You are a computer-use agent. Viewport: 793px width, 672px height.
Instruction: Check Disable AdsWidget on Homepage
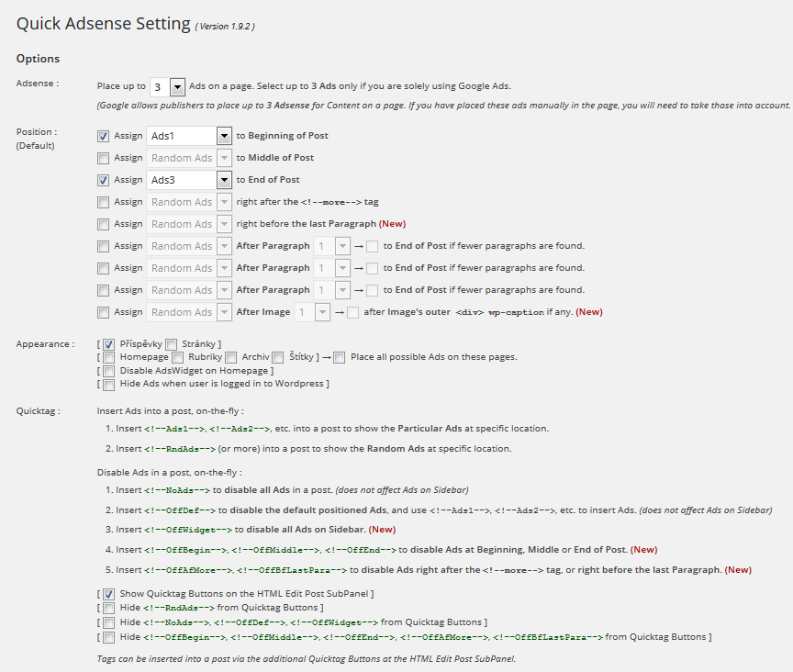point(109,371)
